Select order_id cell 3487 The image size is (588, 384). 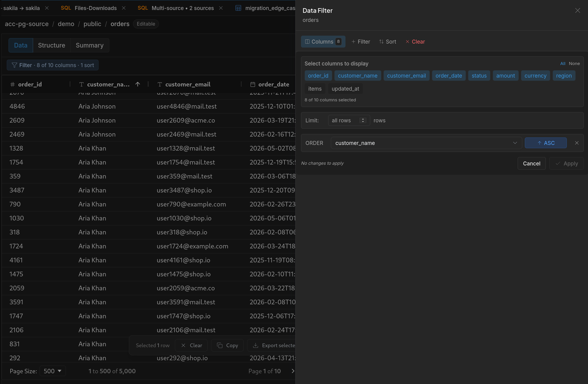pyautogui.click(x=17, y=190)
